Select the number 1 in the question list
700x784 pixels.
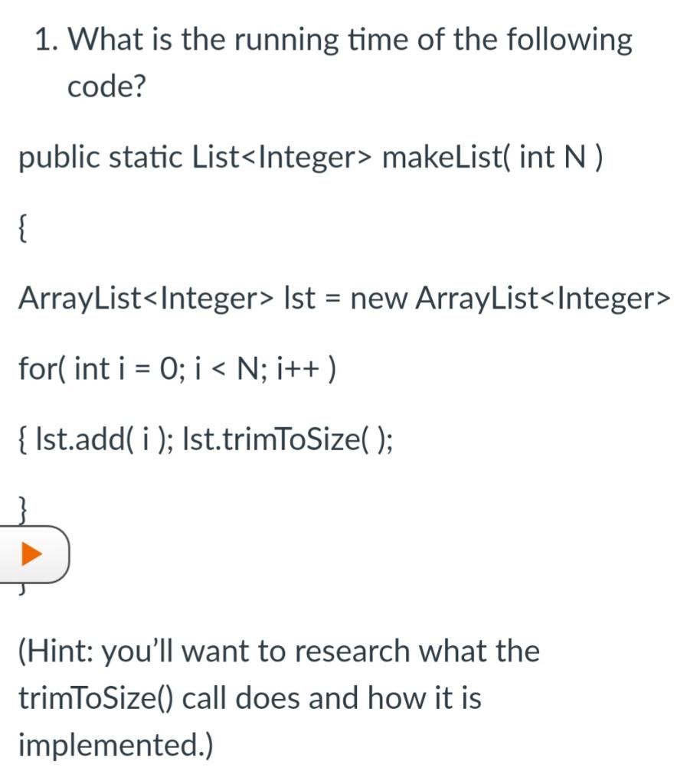[44, 38]
